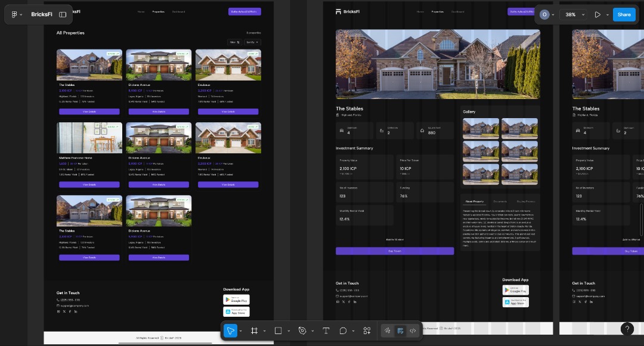Click the App Store badge in left frame
This screenshot has height=346, width=644.
tap(236, 311)
